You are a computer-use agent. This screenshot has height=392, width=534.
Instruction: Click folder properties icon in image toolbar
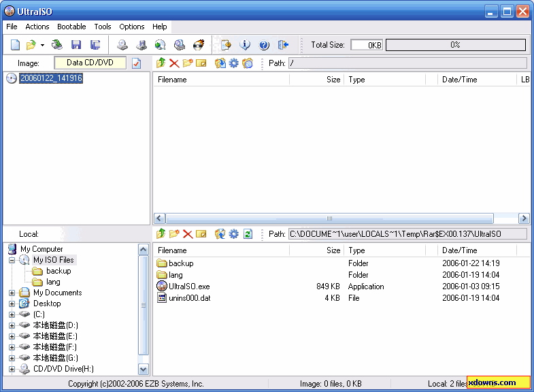tap(248, 63)
